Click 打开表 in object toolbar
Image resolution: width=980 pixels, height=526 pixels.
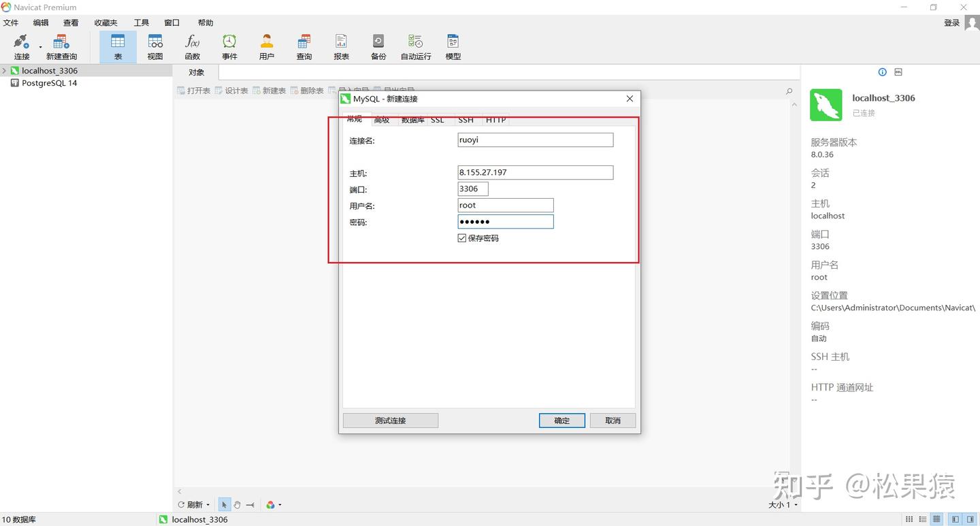coord(194,91)
